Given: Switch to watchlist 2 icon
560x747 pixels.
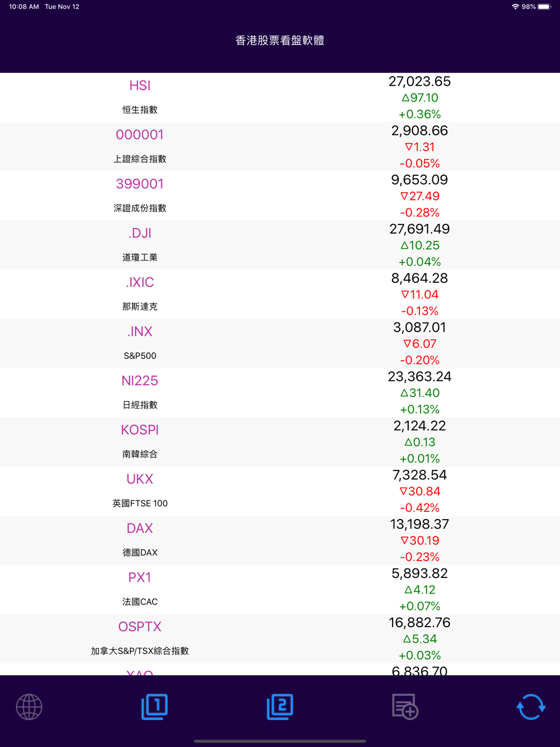Looking at the screenshot, I should [280, 707].
